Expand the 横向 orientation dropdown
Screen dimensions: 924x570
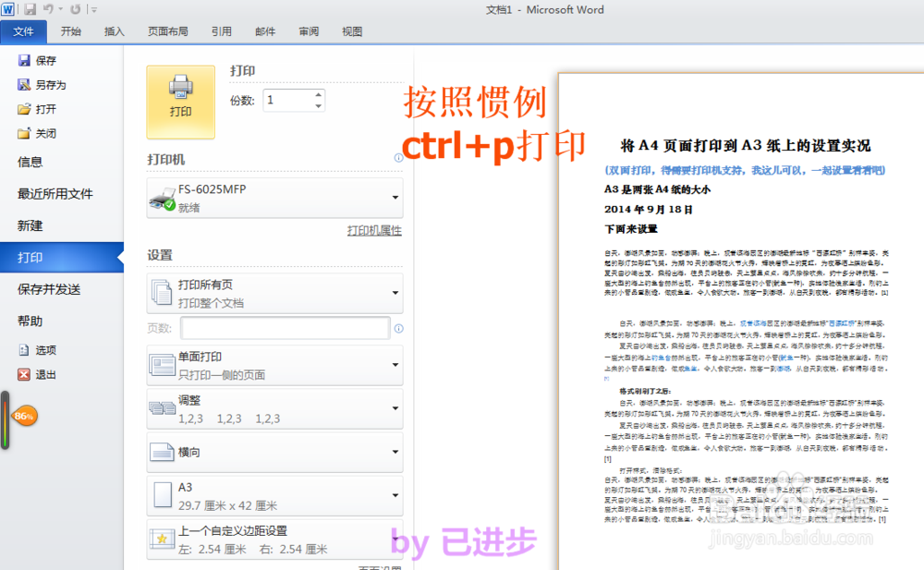[x=272, y=452]
